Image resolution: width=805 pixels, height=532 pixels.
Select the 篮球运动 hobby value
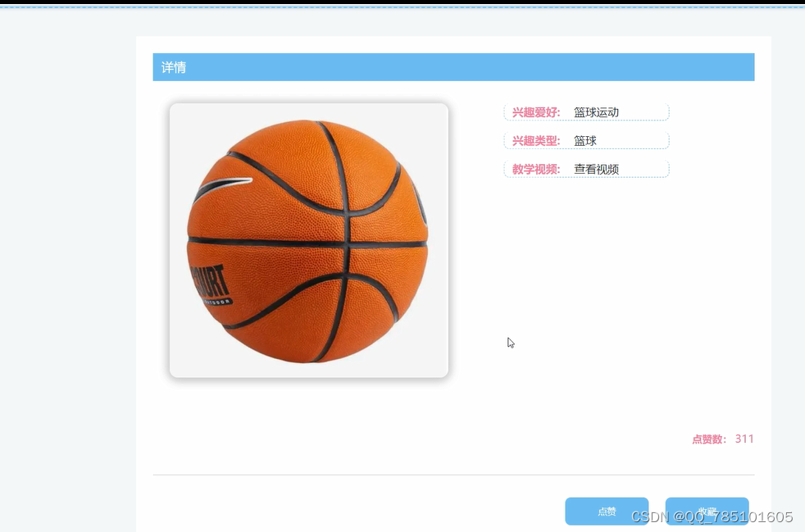pos(596,112)
